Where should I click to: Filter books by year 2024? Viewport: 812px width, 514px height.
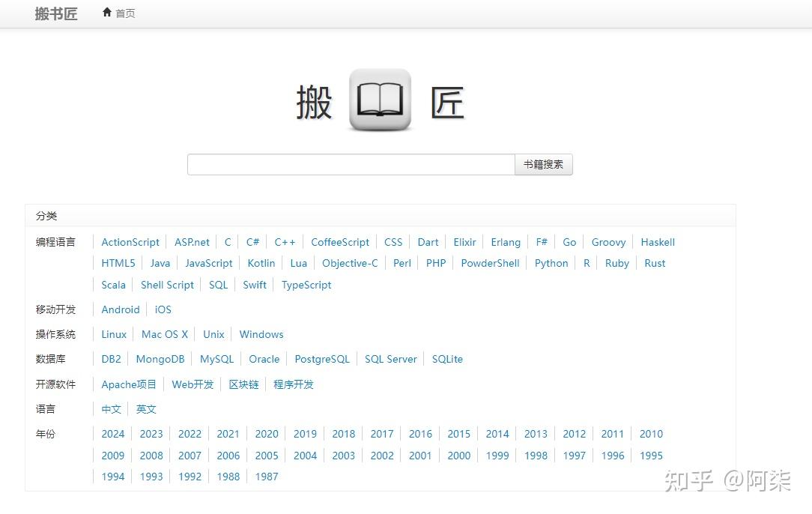pyautogui.click(x=113, y=434)
